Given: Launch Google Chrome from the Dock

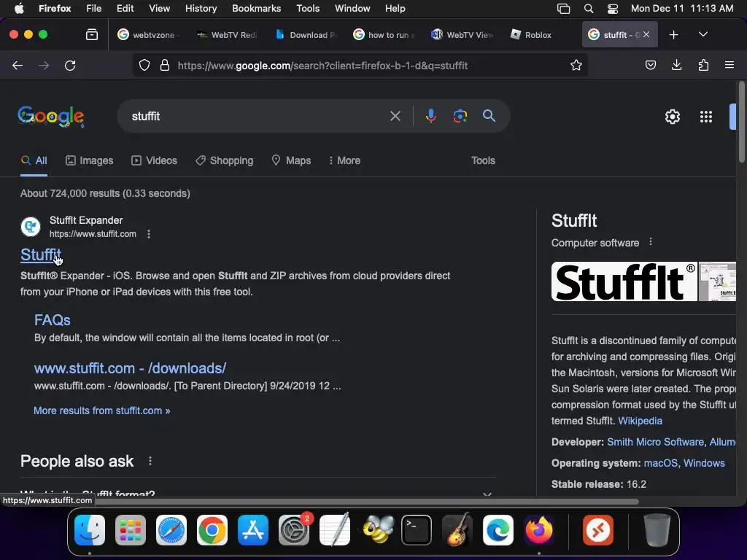Looking at the screenshot, I should [x=212, y=530].
